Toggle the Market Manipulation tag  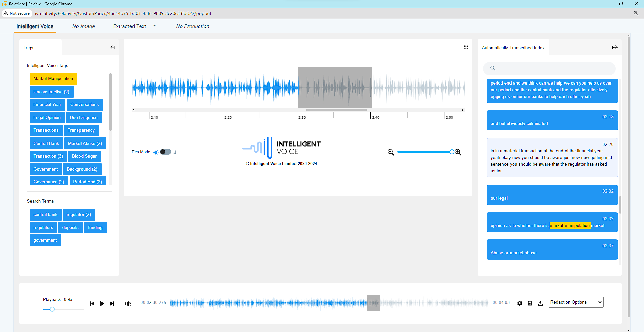tap(53, 79)
